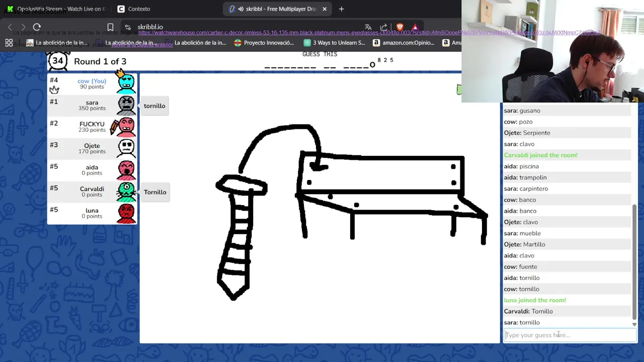Bookmark this page

tap(110, 27)
